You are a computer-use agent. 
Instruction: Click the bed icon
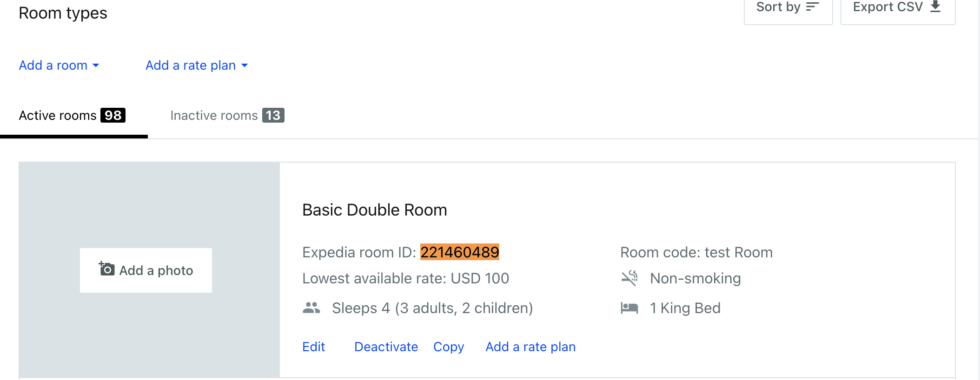629,308
